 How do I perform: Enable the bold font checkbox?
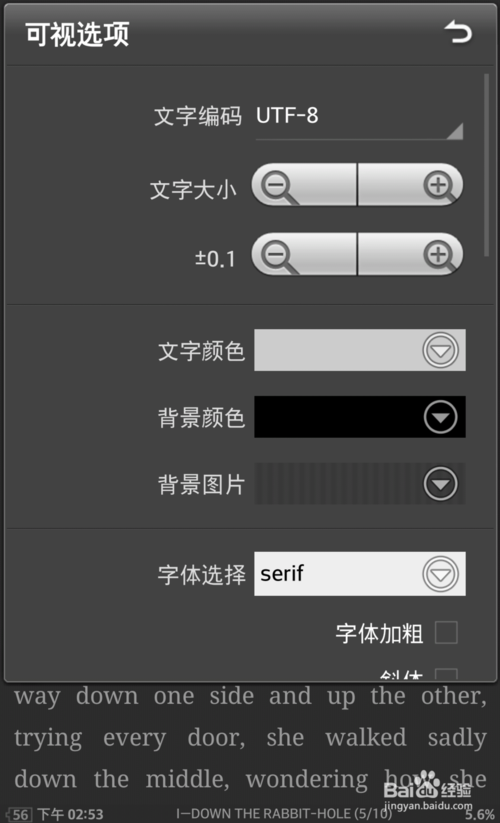(446, 632)
